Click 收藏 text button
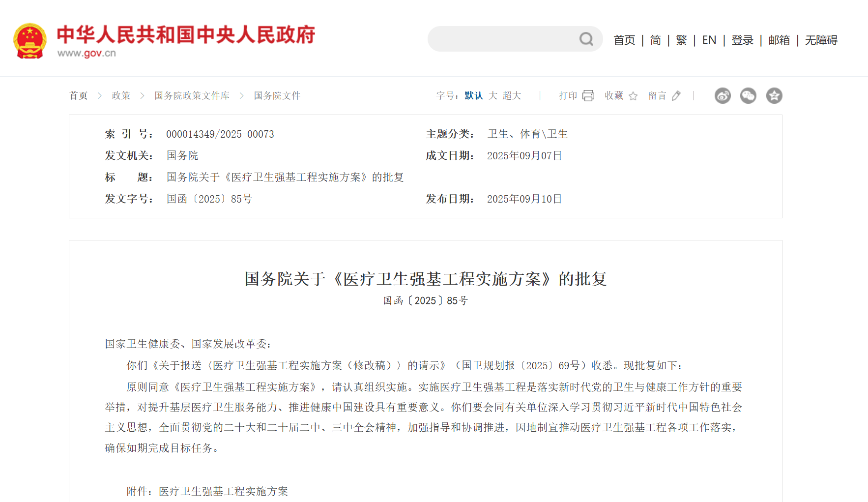The width and height of the screenshot is (868, 502). [614, 95]
